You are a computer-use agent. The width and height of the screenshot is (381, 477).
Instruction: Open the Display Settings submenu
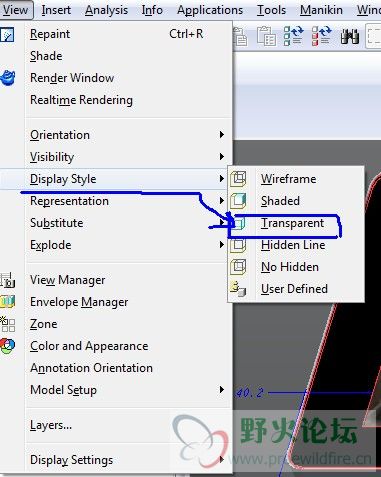(x=116, y=460)
